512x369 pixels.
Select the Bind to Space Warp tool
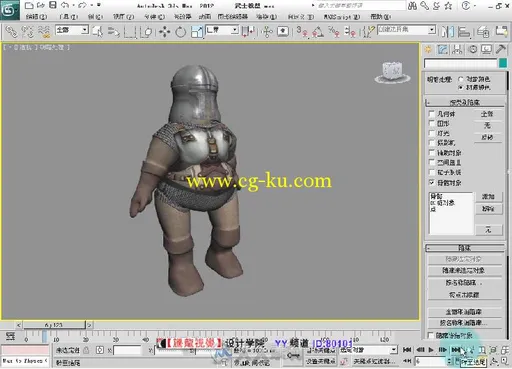pyautogui.click(x=44, y=32)
